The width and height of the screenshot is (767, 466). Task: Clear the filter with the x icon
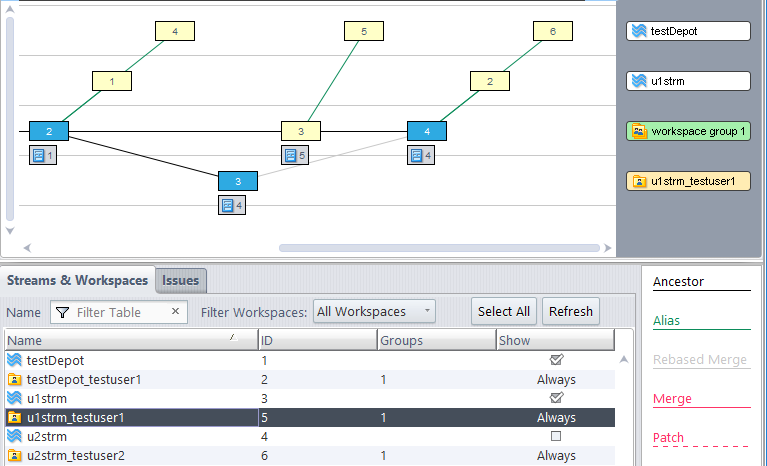[176, 312]
